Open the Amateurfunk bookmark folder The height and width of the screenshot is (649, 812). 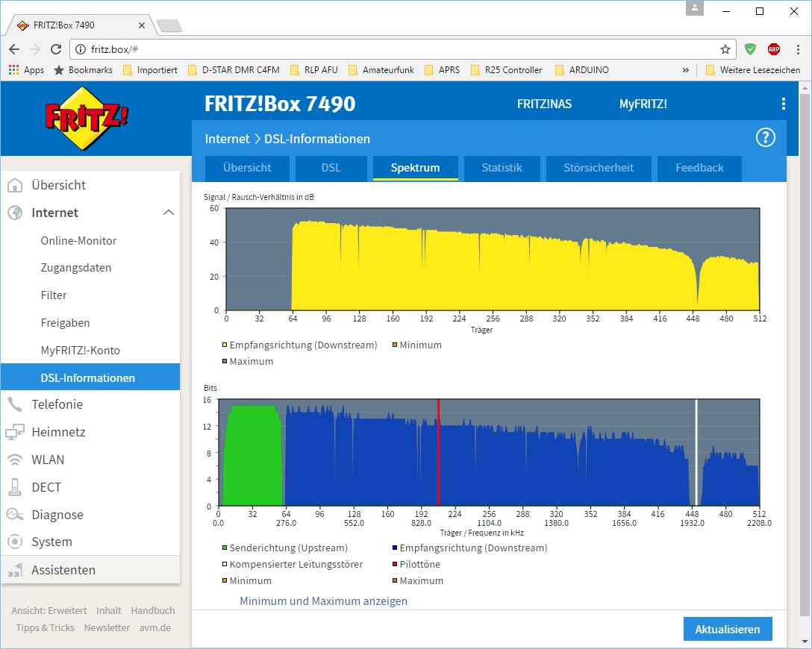coord(381,70)
